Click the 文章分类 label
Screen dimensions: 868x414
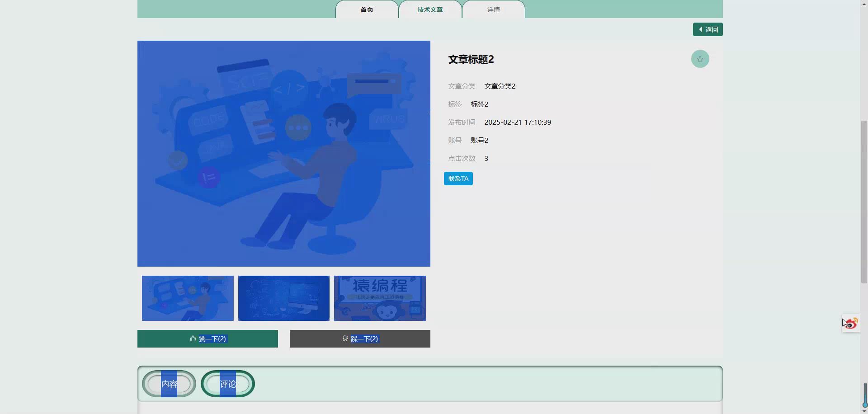tap(462, 86)
